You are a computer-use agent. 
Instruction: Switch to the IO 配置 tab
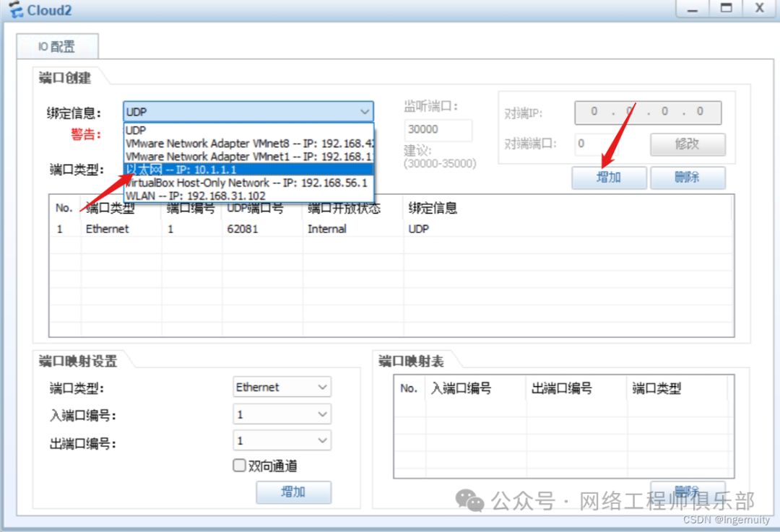57,47
